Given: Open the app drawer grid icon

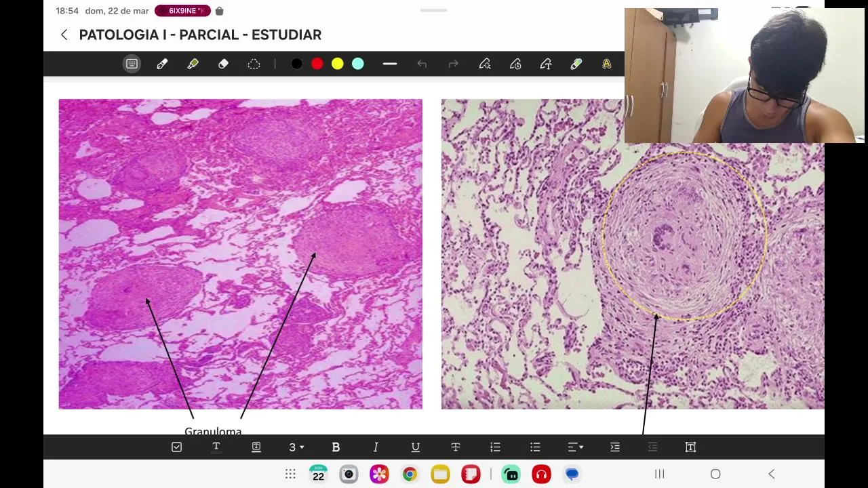Looking at the screenshot, I should pos(290,474).
